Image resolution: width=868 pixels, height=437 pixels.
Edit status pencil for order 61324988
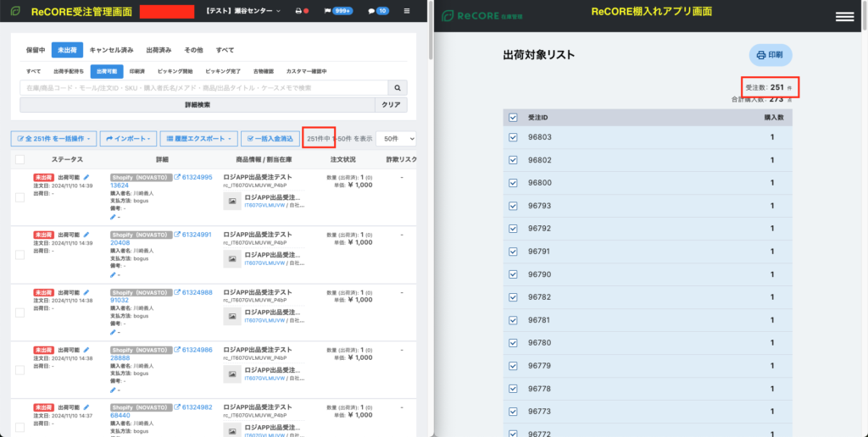point(86,292)
